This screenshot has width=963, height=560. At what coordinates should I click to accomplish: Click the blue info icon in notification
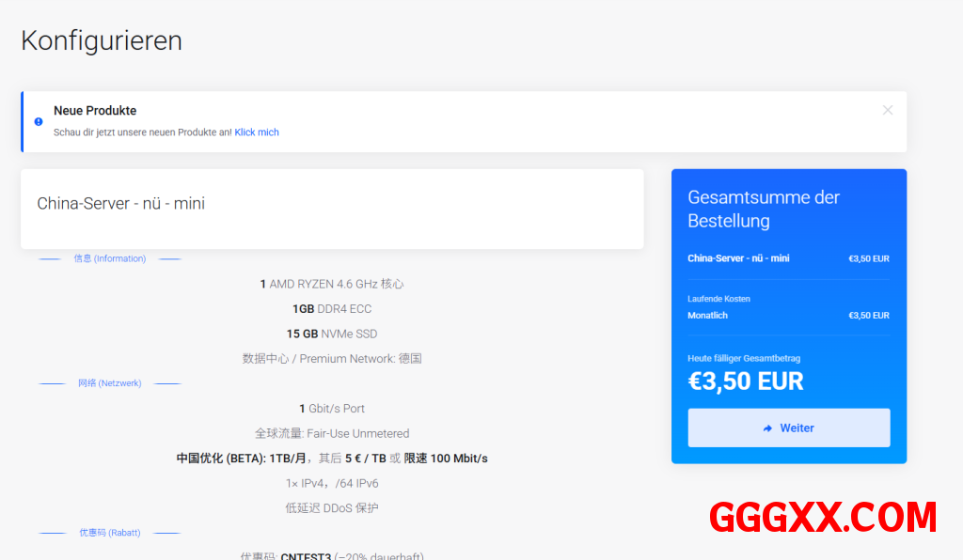tap(39, 121)
